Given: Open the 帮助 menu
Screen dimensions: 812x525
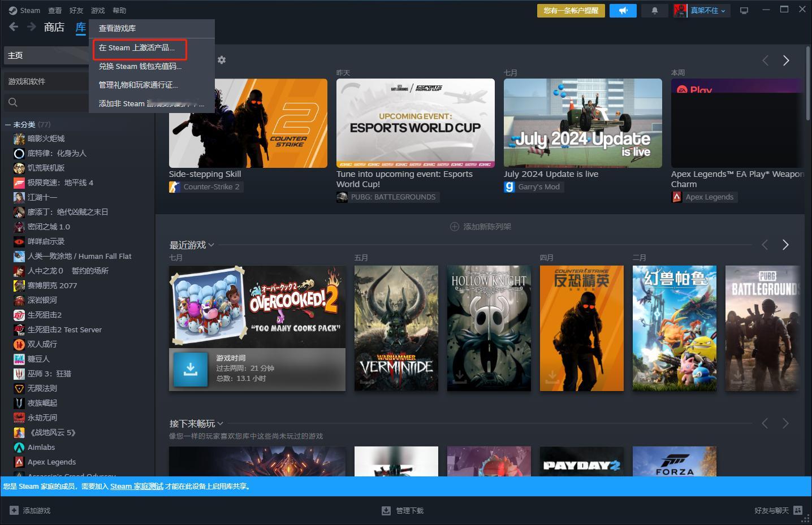Looking at the screenshot, I should (119, 10).
